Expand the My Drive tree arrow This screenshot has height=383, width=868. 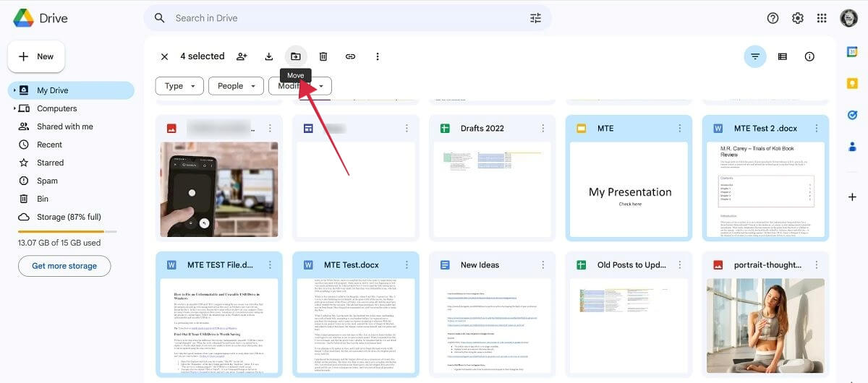pos(14,90)
